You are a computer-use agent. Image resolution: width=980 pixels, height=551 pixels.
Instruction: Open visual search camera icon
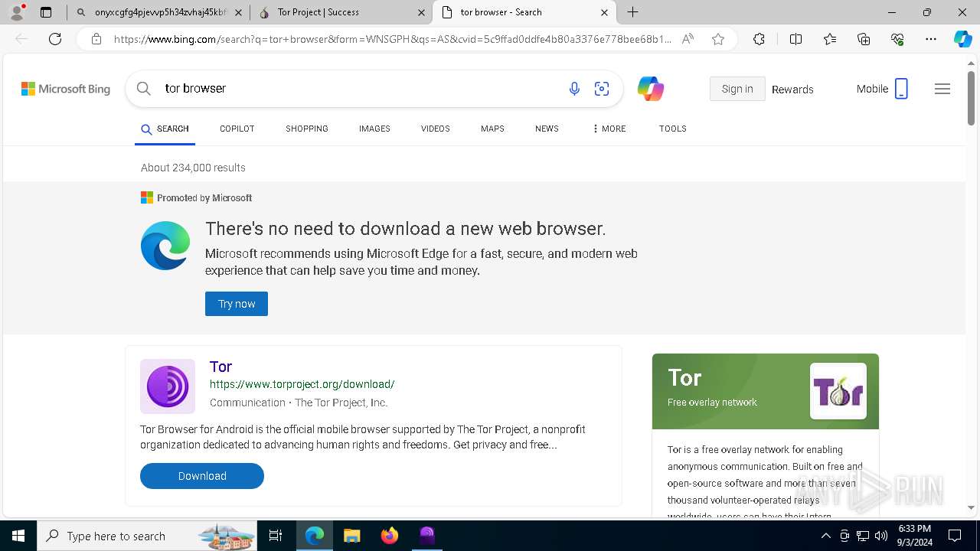(602, 89)
